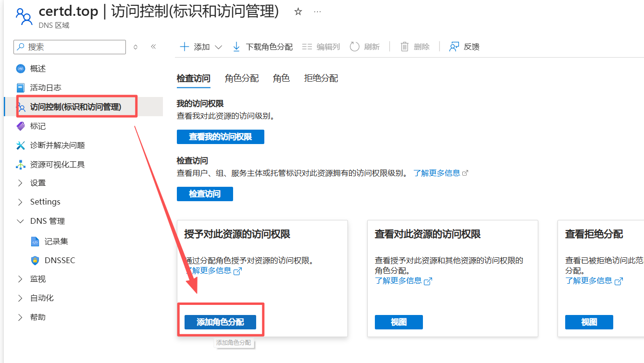
Task: Switch to the 拒绝分配 tab
Action: 321,78
